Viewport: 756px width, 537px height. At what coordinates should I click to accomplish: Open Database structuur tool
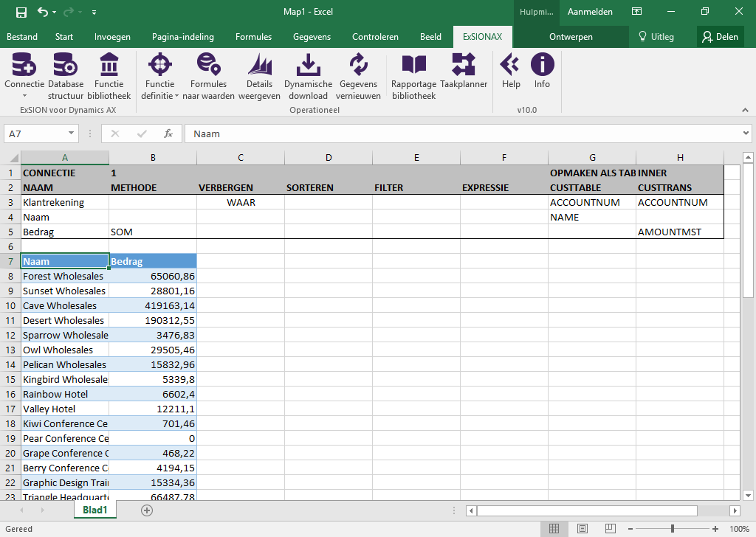66,77
